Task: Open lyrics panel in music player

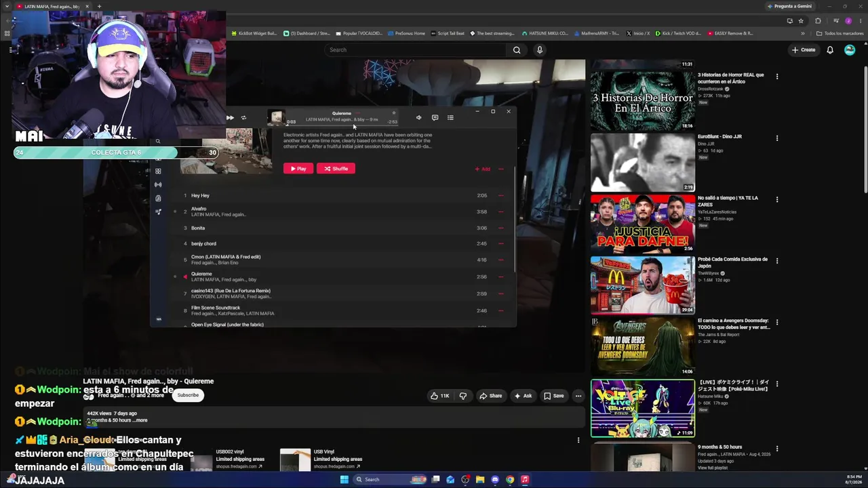Action: pos(435,118)
